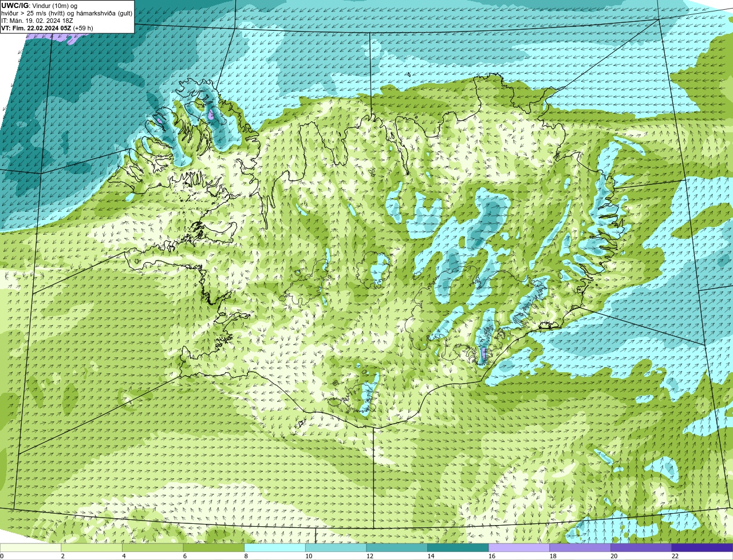Select the 20–22 m/s violet legend swatch
This screenshot has height=560, width=733.
coord(641,547)
